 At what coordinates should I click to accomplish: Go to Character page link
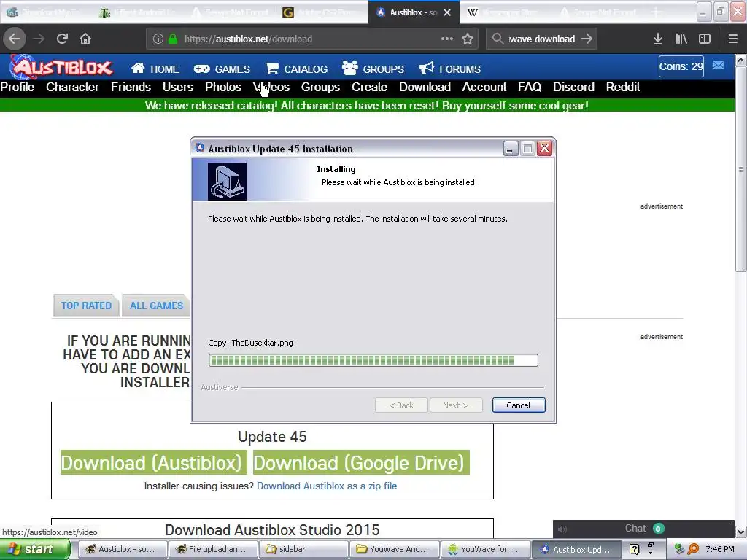72,87
